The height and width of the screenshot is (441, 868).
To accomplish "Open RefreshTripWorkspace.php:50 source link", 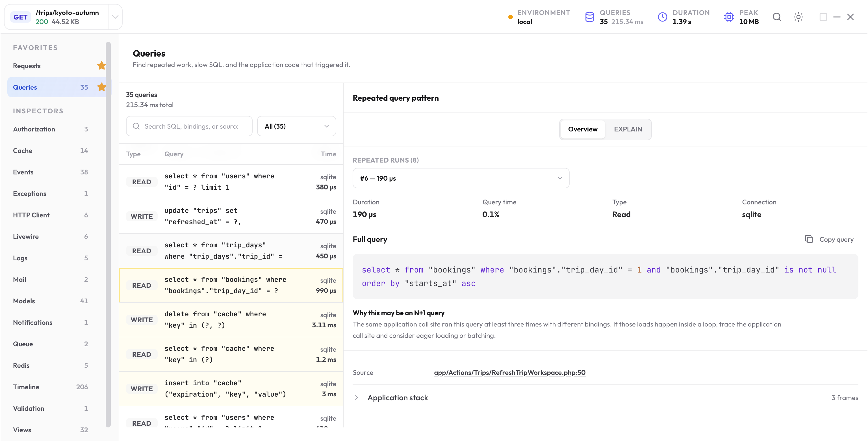I will pyautogui.click(x=510, y=373).
